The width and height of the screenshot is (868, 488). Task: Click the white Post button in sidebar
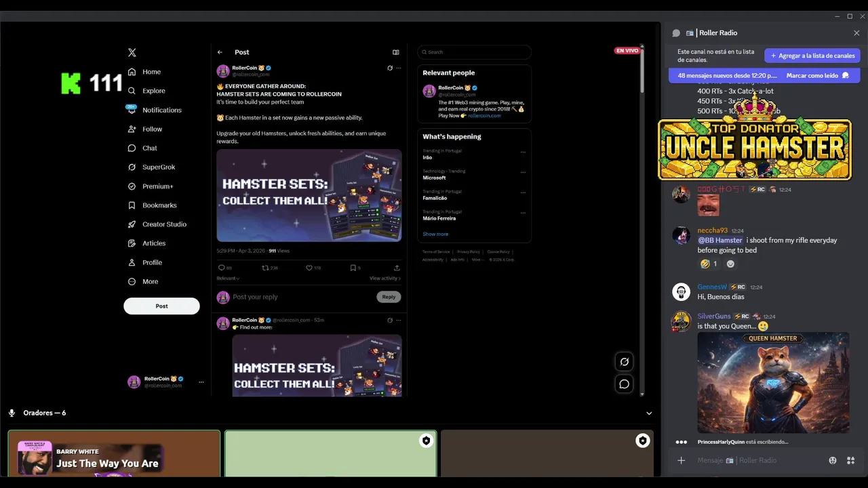(x=161, y=306)
